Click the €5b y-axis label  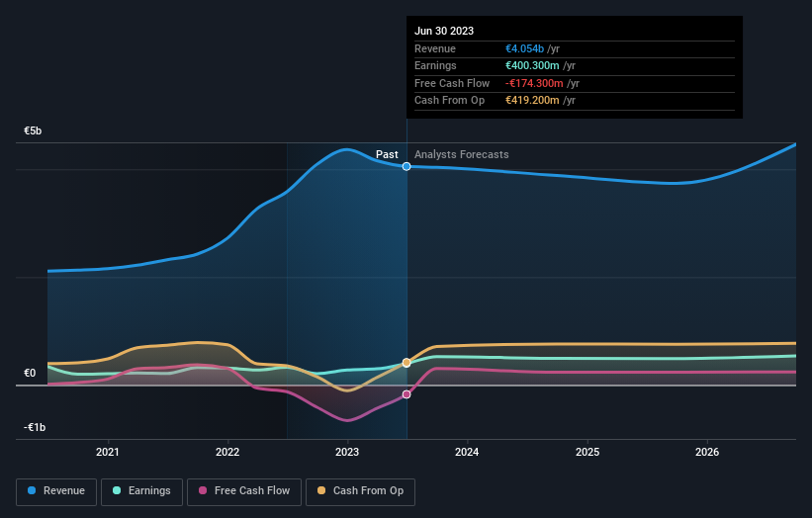pyautogui.click(x=33, y=130)
